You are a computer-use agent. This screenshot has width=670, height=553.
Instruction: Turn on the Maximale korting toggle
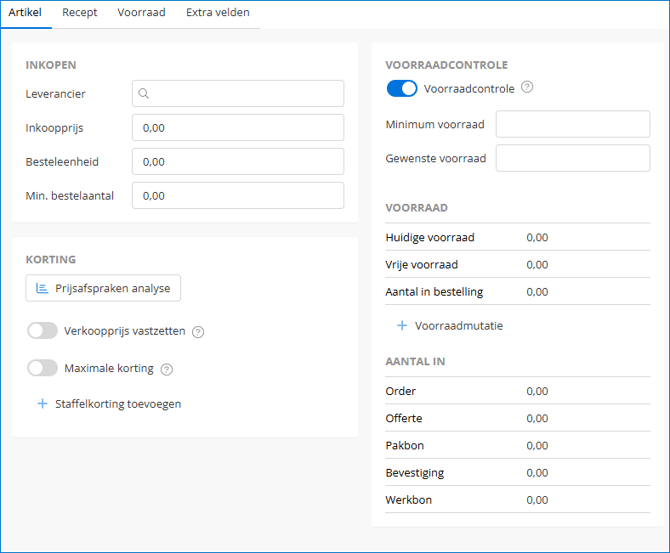pyautogui.click(x=43, y=368)
